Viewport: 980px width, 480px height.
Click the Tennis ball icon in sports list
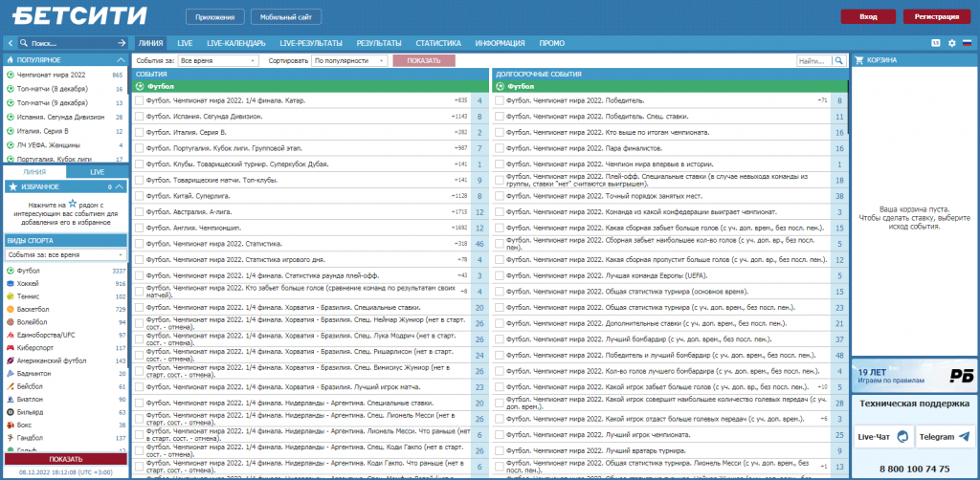[x=11, y=296]
